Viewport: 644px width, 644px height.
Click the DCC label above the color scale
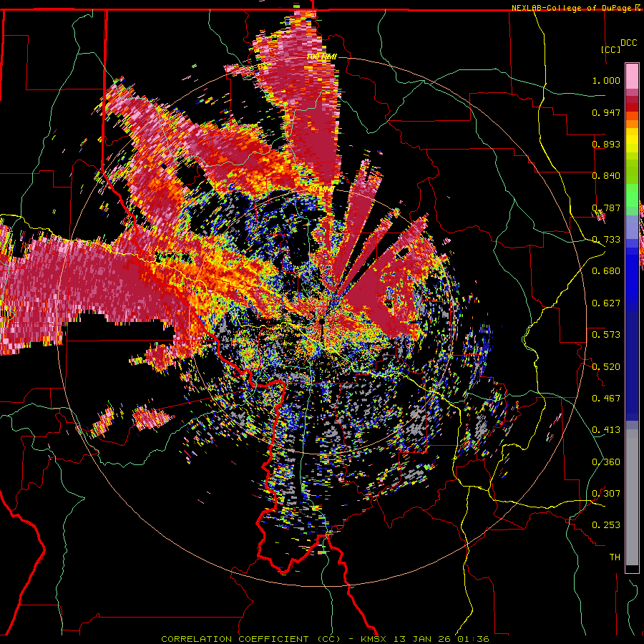pos(628,43)
